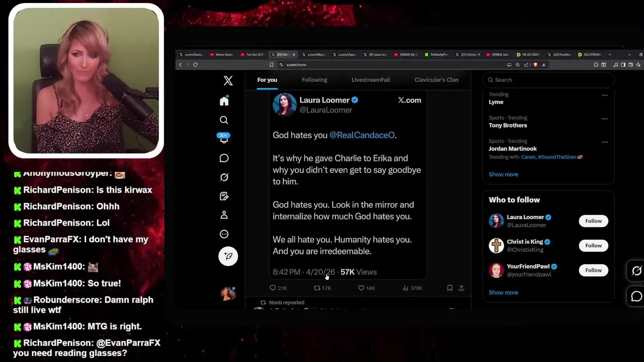This screenshot has height=362, width=644.
Task: Open the More circle icon in sidebar
Action: 224,234
